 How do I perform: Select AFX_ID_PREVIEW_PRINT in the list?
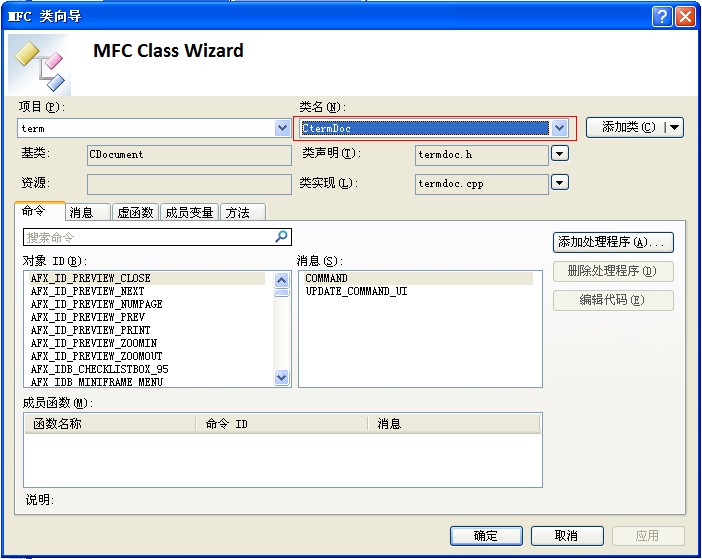click(x=147, y=330)
